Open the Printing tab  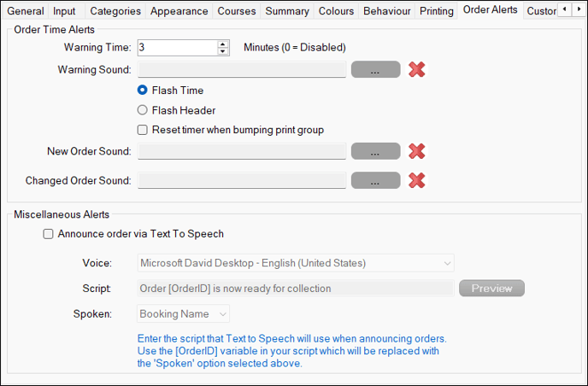click(436, 11)
